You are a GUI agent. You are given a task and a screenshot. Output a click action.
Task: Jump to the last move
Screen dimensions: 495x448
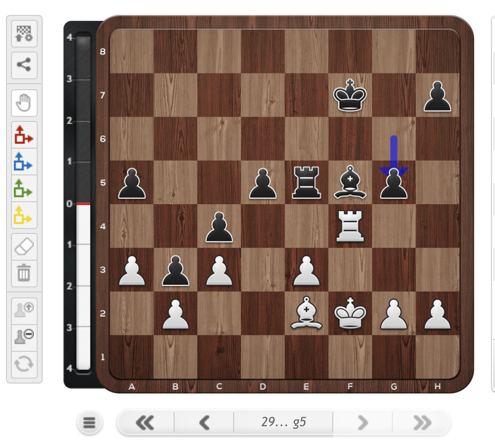pos(422,423)
